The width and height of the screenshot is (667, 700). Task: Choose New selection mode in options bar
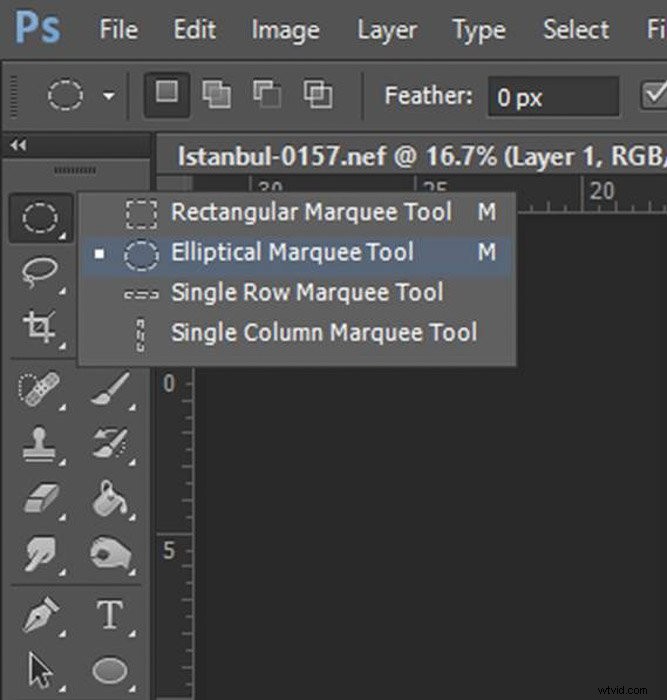(x=167, y=94)
